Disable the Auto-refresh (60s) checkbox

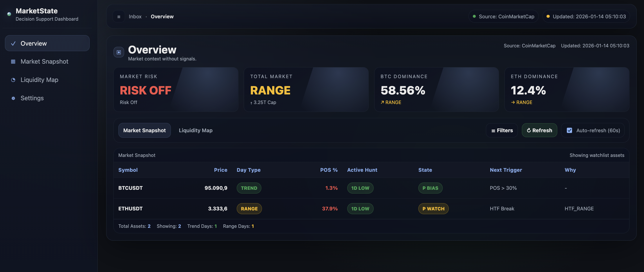569,130
